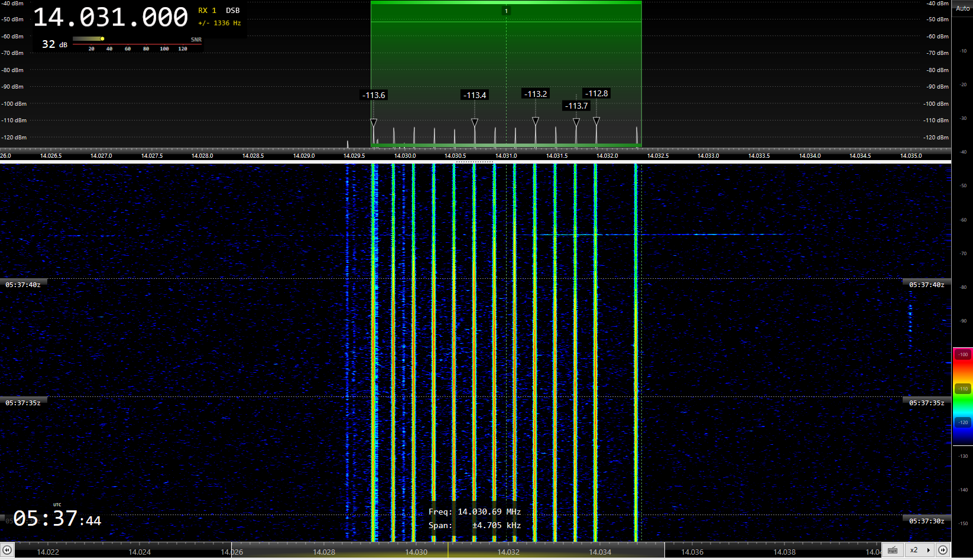
Task: Click the 05:37:40z left time marker
Action: pyautogui.click(x=23, y=285)
